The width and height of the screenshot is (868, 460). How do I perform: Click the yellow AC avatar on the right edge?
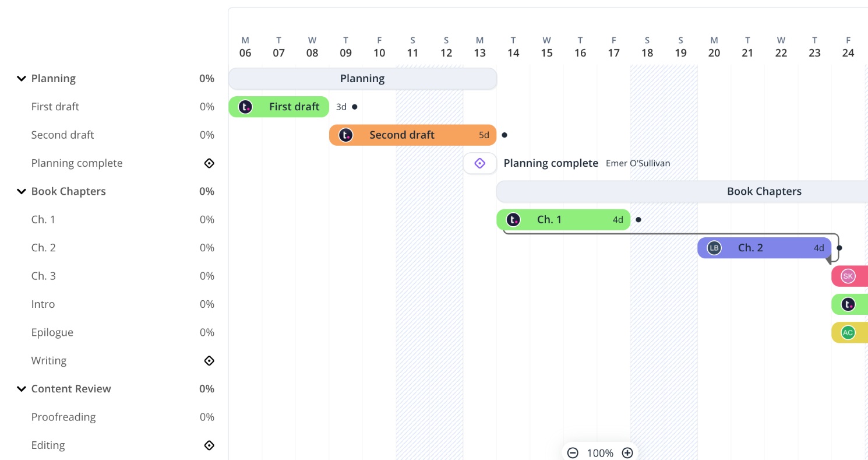pos(848,332)
